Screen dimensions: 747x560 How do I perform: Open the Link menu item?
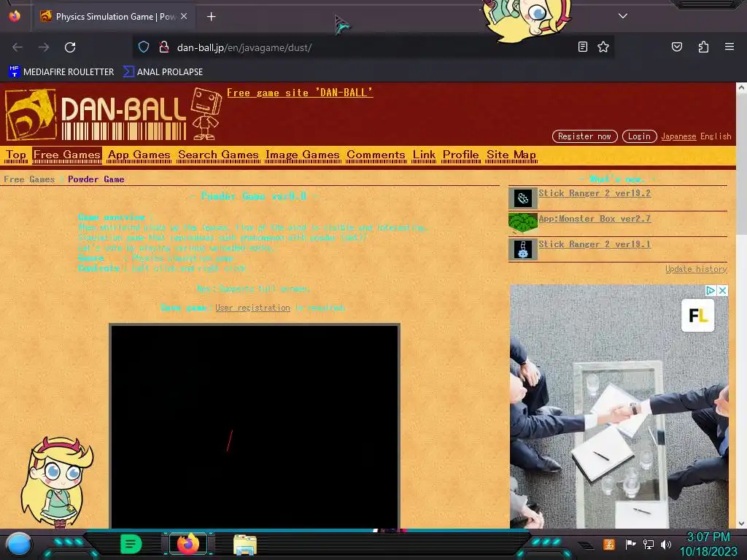424,155
